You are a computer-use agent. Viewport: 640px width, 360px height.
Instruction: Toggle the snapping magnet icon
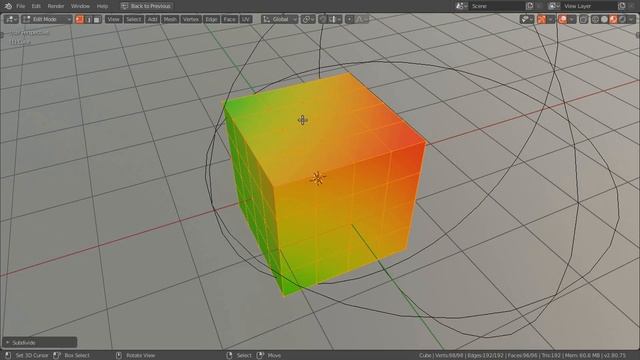click(x=323, y=19)
